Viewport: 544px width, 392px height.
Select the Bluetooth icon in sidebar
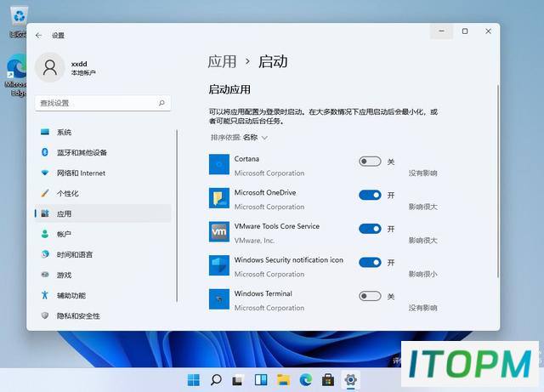tap(45, 152)
